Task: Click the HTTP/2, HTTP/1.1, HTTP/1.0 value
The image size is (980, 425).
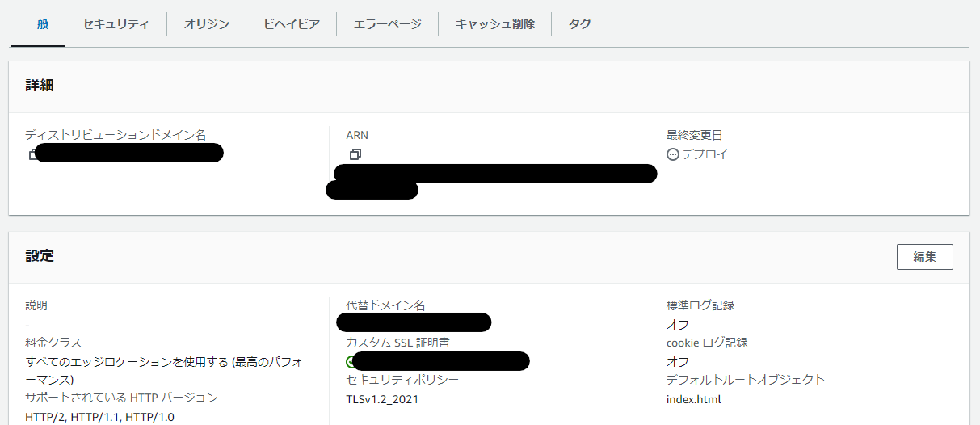Action: tap(100, 418)
